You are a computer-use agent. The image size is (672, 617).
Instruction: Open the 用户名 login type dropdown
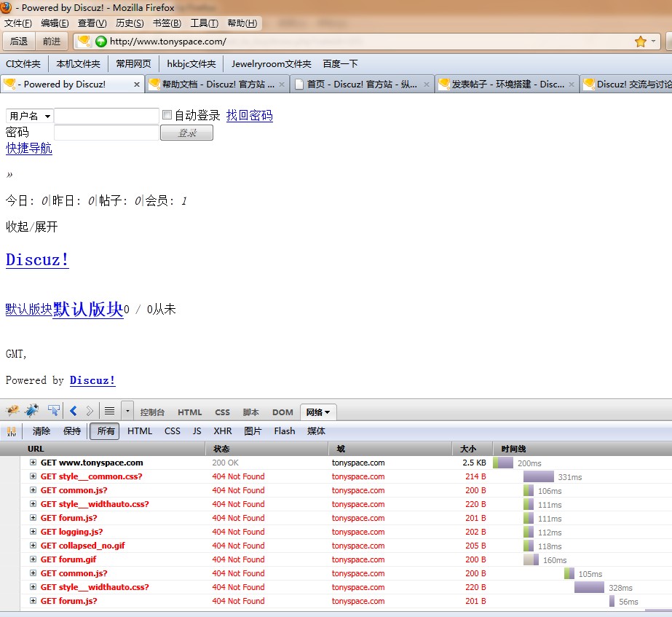pyautogui.click(x=30, y=116)
